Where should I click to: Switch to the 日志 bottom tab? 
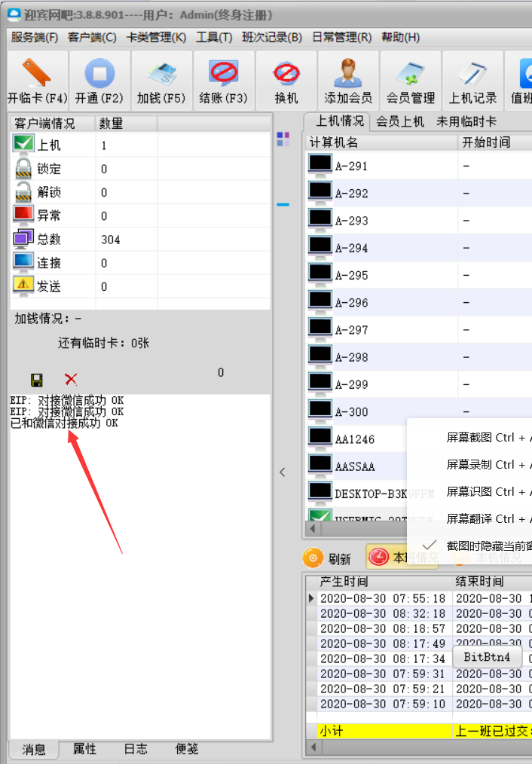(x=136, y=749)
